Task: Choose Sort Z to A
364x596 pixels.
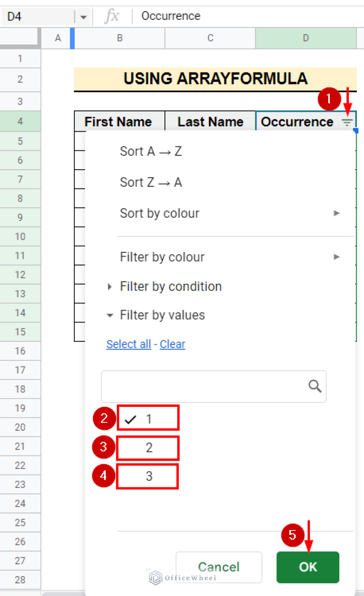Action: pyautogui.click(x=151, y=182)
